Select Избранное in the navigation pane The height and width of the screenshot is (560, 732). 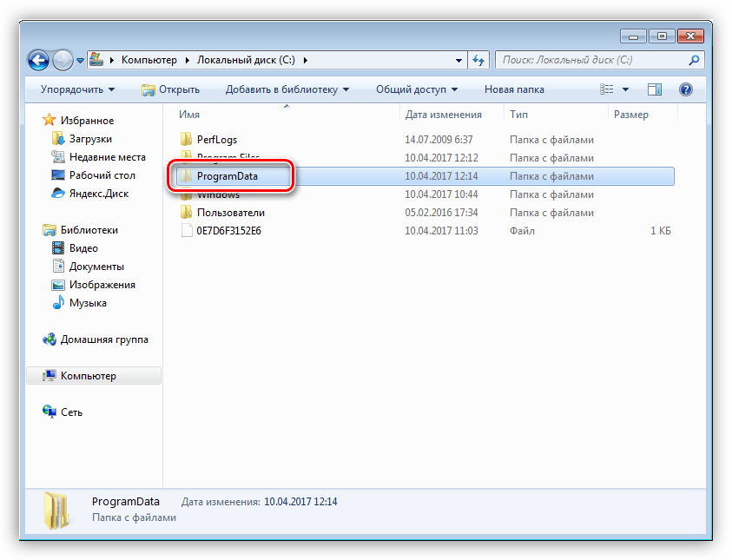[x=87, y=121]
